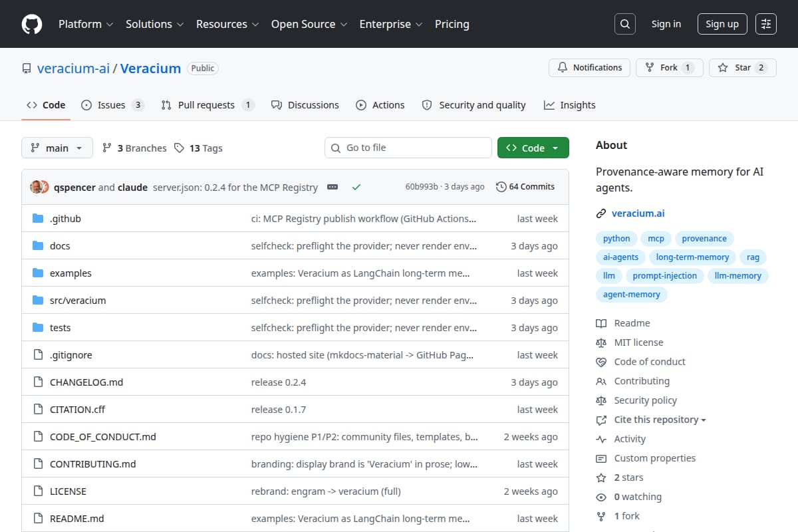Open the tests folder

(60, 328)
